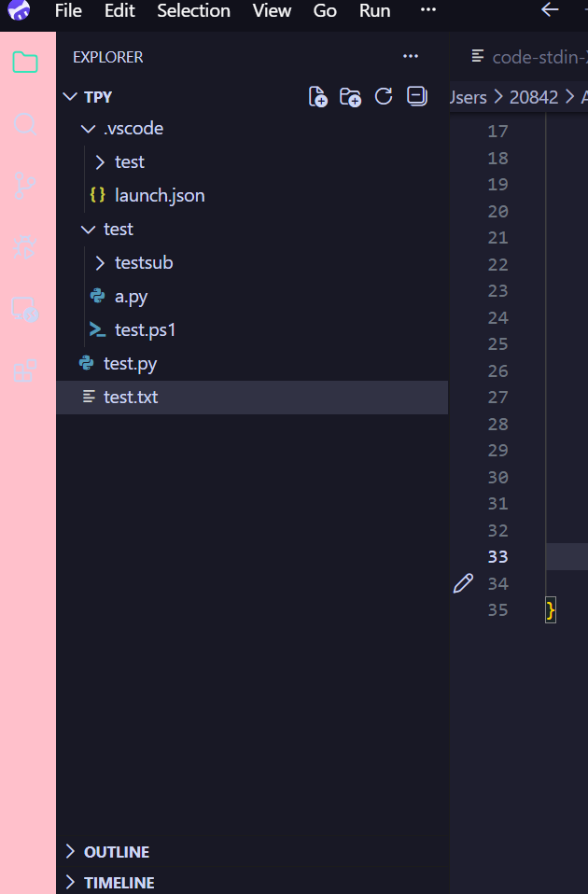This screenshot has width=588, height=894.
Task: Click the New Folder icon
Action: click(350, 97)
